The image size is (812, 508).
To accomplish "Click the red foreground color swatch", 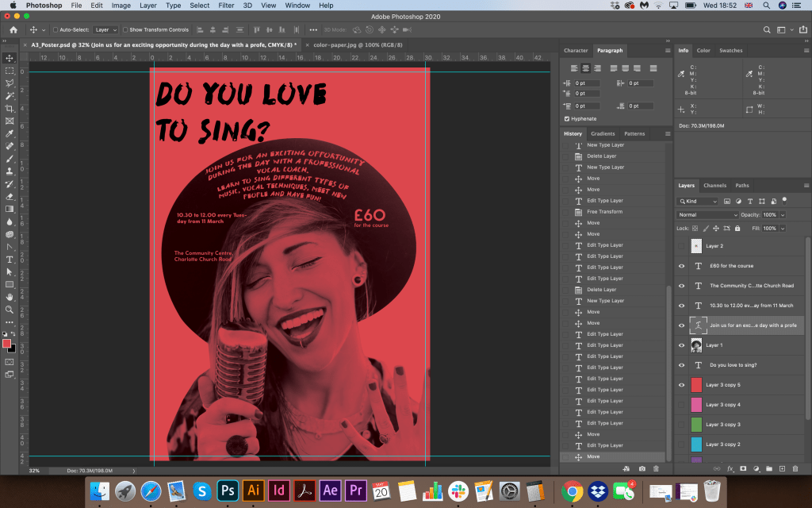I will click(7, 343).
